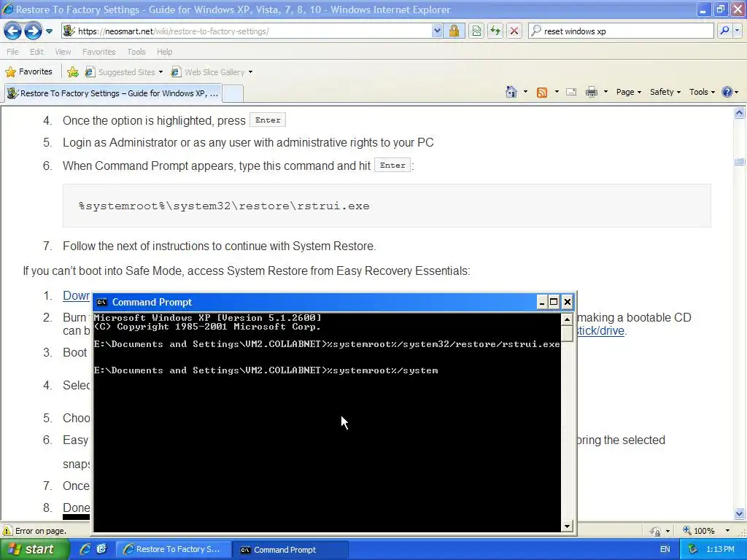The width and height of the screenshot is (747, 560).
Task: Follow the partially hidden 'Down' link
Action: coord(76,296)
